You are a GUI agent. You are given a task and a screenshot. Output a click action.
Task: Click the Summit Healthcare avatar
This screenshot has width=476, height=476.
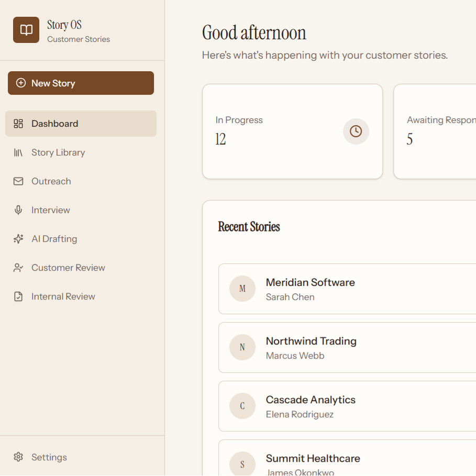tap(242, 463)
